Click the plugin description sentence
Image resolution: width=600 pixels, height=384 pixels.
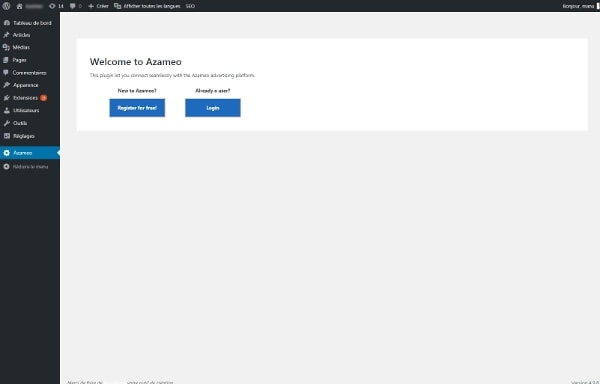click(x=172, y=75)
